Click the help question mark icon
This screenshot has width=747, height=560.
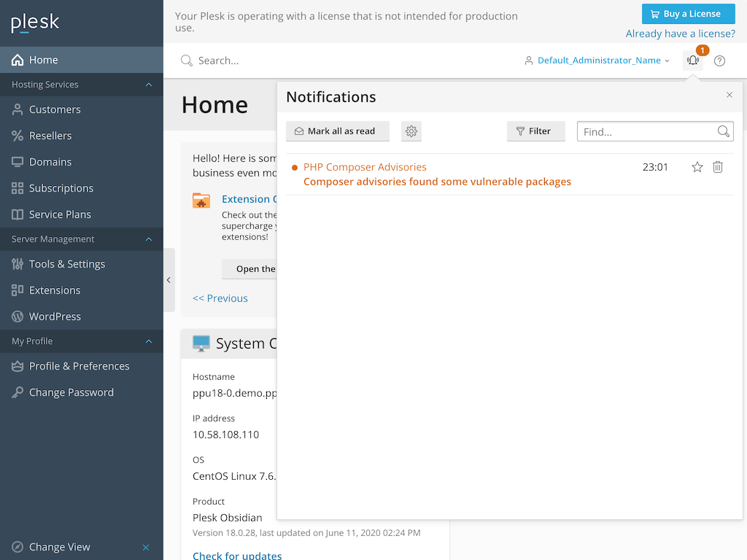[x=719, y=61]
